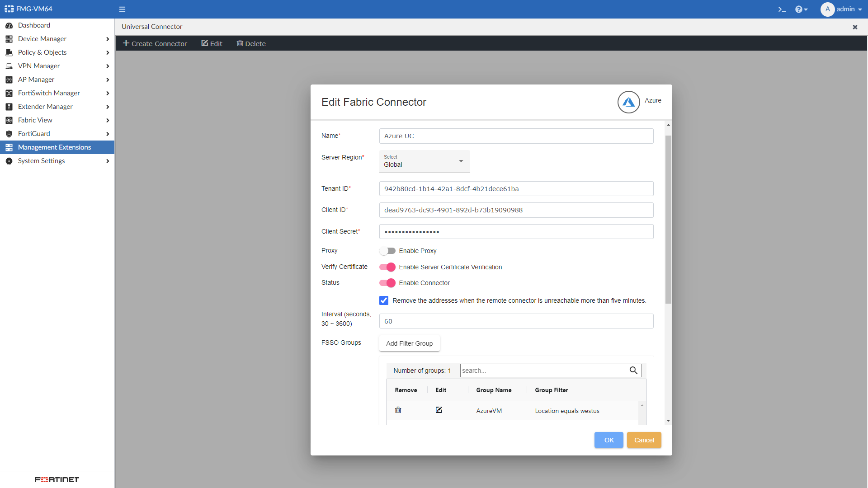Open the CLI console from the top bar

click(x=783, y=9)
